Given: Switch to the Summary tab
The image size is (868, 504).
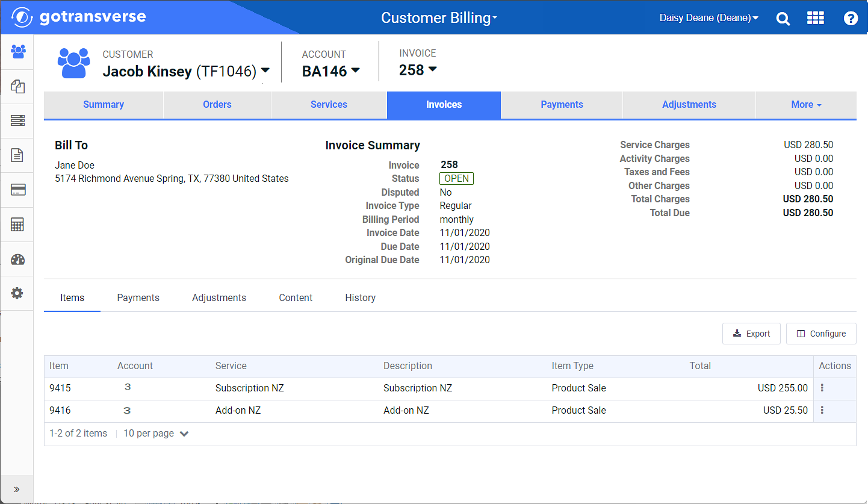Looking at the screenshot, I should pos(104,105).
